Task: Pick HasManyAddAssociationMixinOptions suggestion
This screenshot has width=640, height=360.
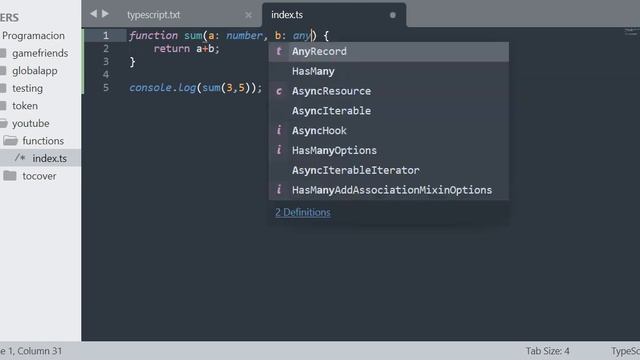Action: coord(389,190)
